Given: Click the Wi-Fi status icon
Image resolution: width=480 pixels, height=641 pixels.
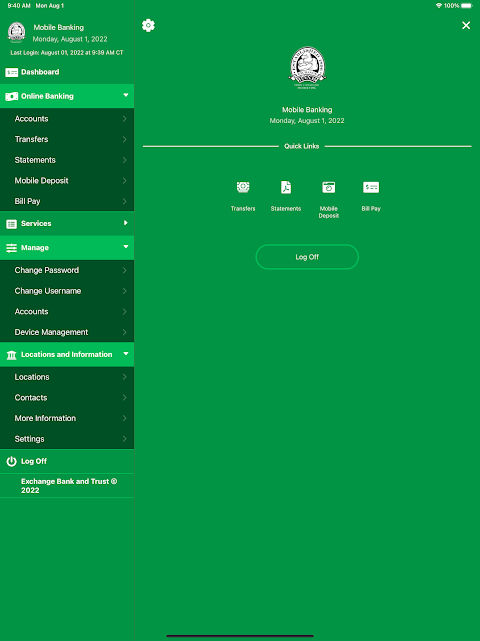Looking at the screenshot, I should click(439, 6).
